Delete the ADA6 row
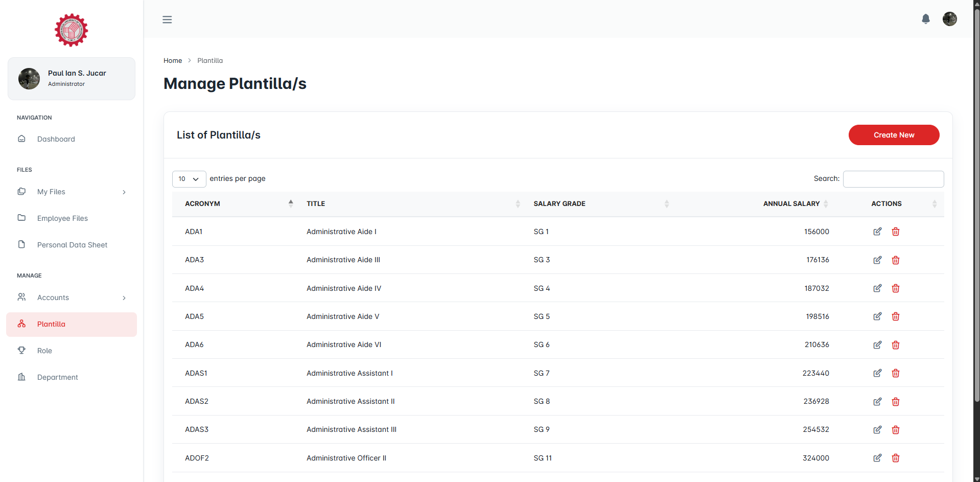 click(896, 345)
